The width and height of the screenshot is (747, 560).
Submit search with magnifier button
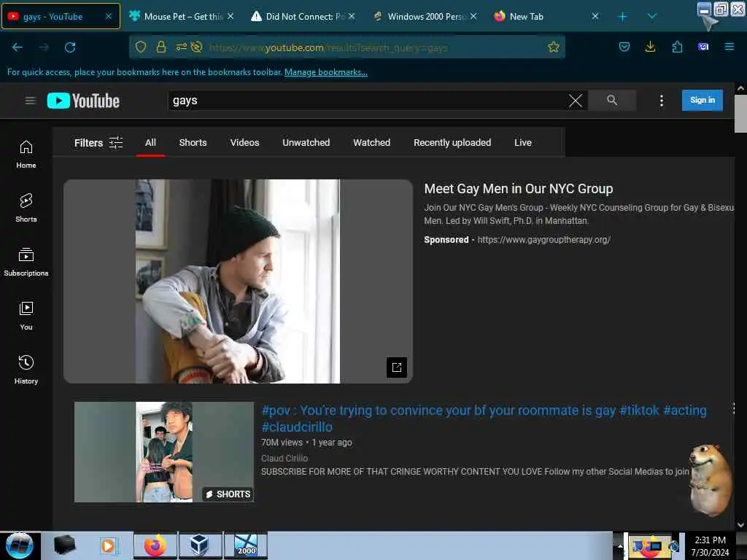coord(612,100)
